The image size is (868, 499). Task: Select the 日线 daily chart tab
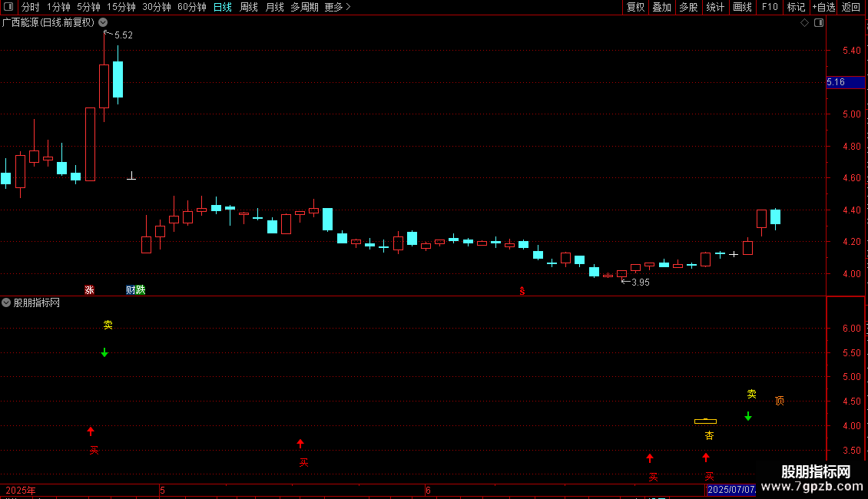223,7
